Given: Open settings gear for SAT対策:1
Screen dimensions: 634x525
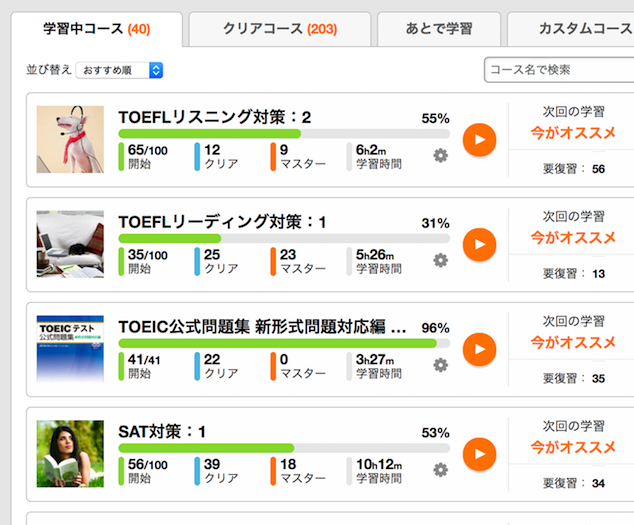Looking at the screenshot, I should pos(441,470).
